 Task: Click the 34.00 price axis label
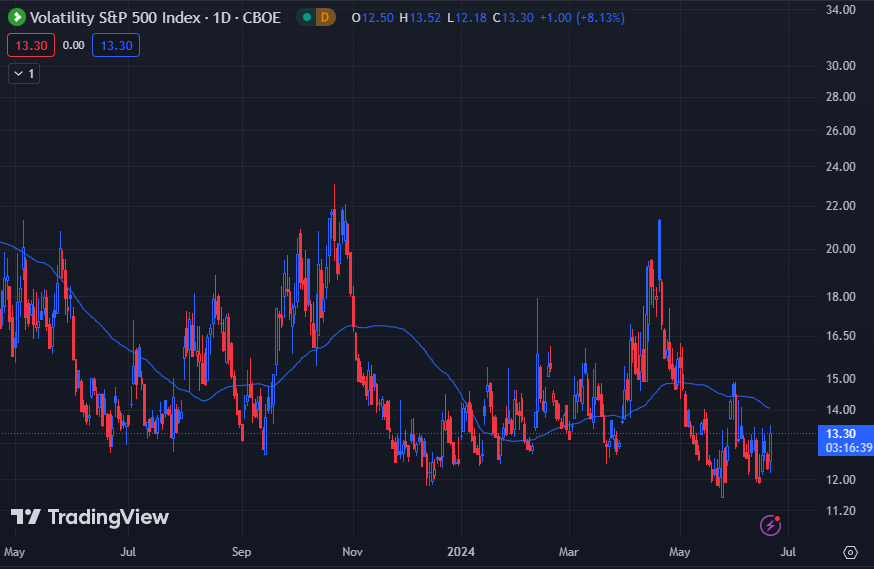(x=841, y=9)
